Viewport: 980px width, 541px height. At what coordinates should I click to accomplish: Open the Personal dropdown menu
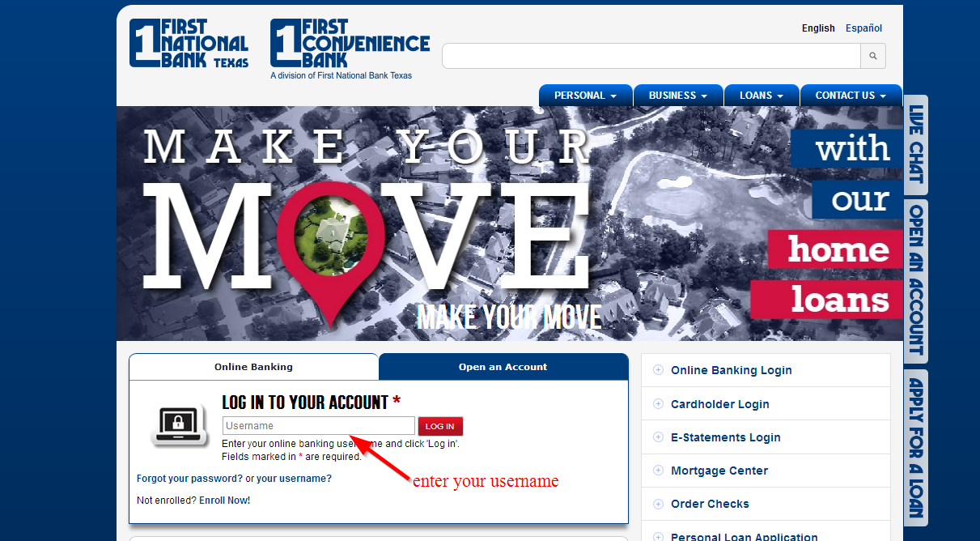[585, 96]
